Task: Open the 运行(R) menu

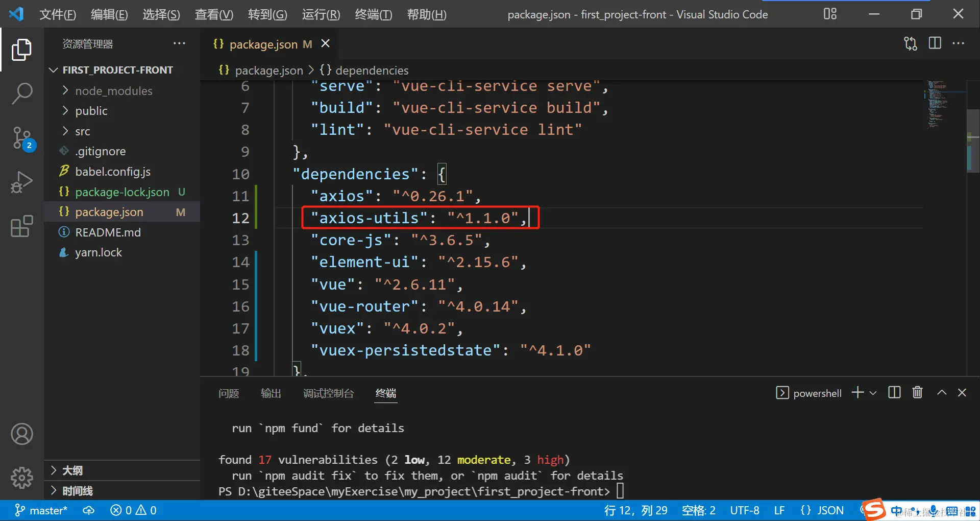Action: (x=321, y=14)
